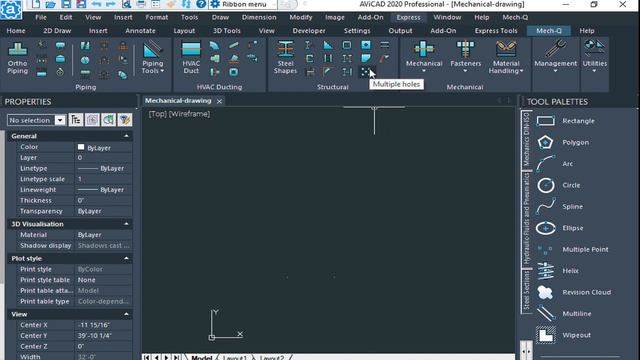Open the File menu
The image size is (640, 360).
pos(41,18)
